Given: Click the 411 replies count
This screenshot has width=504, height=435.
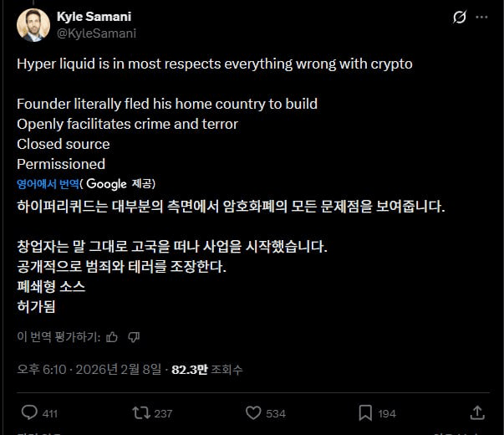Looking at the screenshot, I should pos(49,413).
